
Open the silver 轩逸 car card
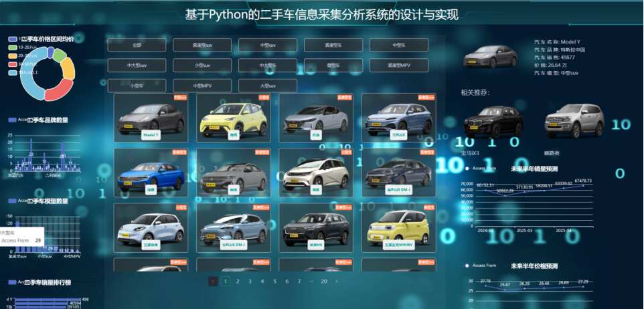(316, 118)
